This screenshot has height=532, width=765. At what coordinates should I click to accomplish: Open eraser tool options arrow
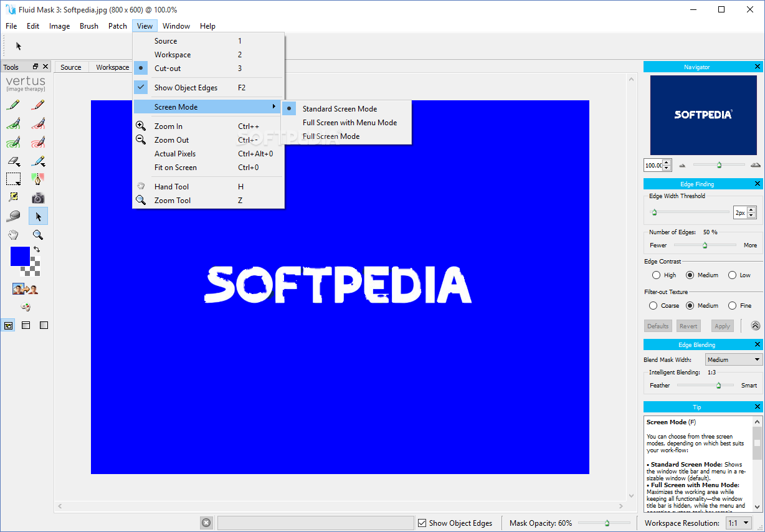pos(20,166)
